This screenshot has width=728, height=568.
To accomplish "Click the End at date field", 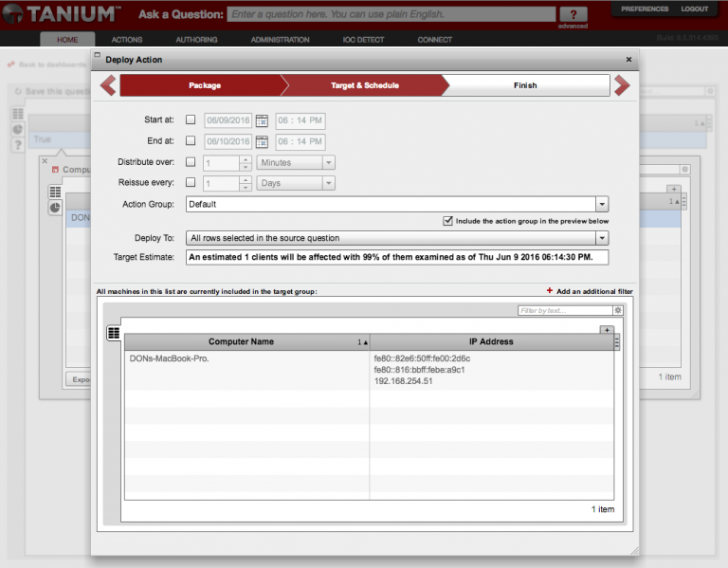I will click(x=227, y=141).
